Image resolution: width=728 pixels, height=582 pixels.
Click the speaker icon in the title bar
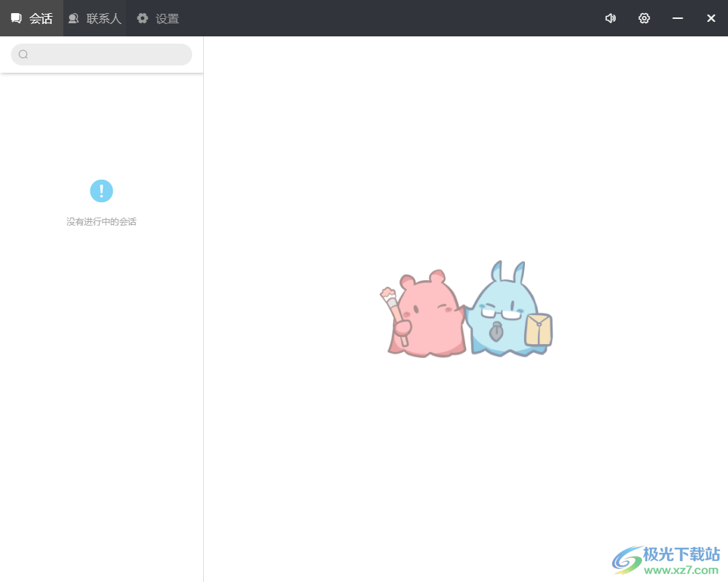[x=610, y=18]
